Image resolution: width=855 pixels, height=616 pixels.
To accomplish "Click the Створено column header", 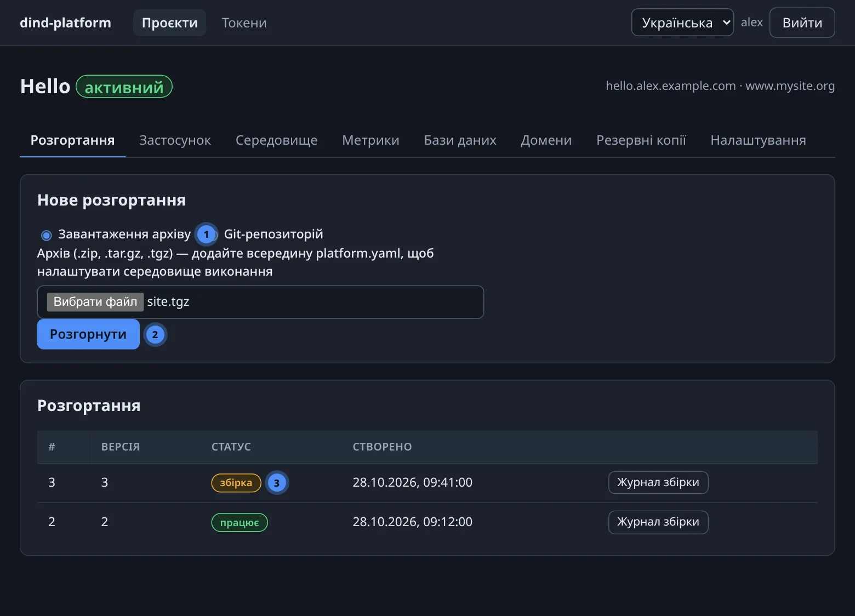I will pyautogui.click(x=382, y=447).
